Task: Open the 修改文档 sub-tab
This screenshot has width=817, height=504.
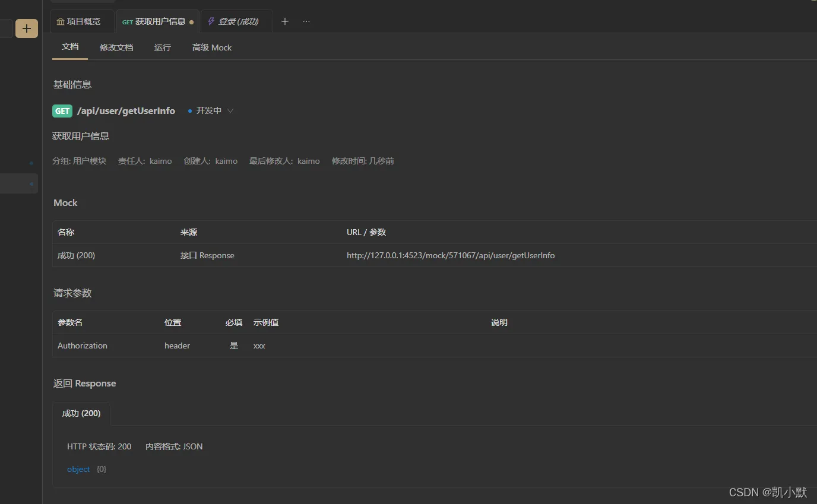Action: click(116, 47)
